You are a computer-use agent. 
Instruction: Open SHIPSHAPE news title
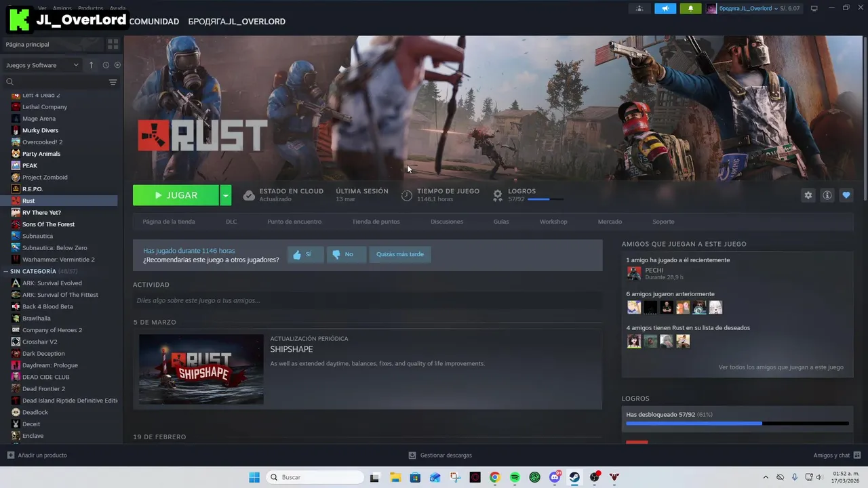pyautogui.click(x=292, y=349)
